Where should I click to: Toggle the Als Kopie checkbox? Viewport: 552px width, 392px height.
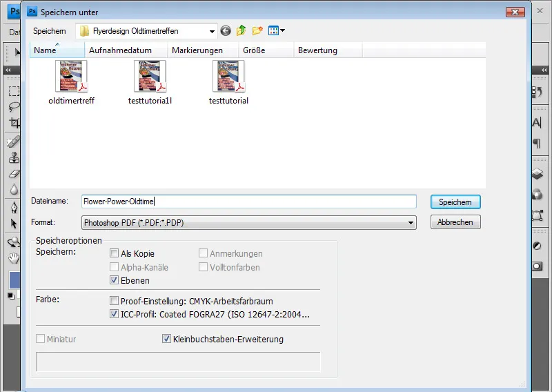pos(114,253)
